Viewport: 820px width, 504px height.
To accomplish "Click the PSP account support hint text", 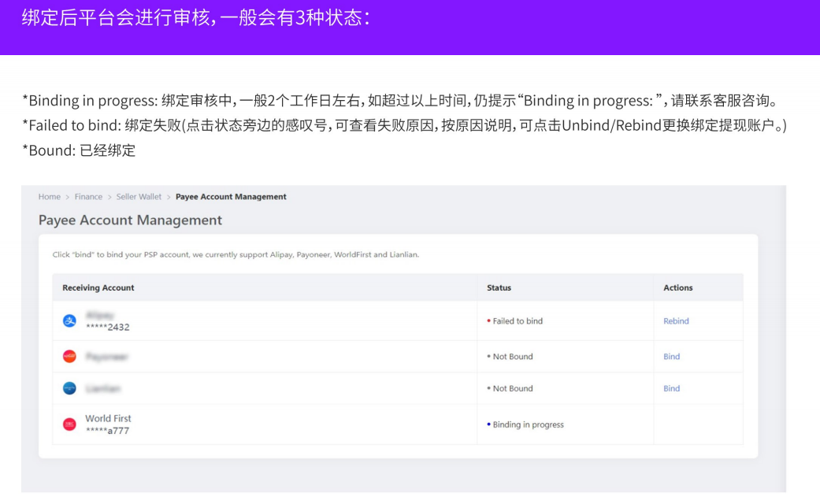I will (236, 254).
